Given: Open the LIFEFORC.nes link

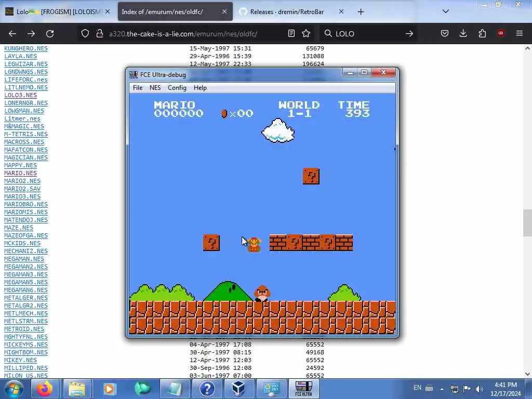Looking at the screenshot, I should tap(26, 79).
